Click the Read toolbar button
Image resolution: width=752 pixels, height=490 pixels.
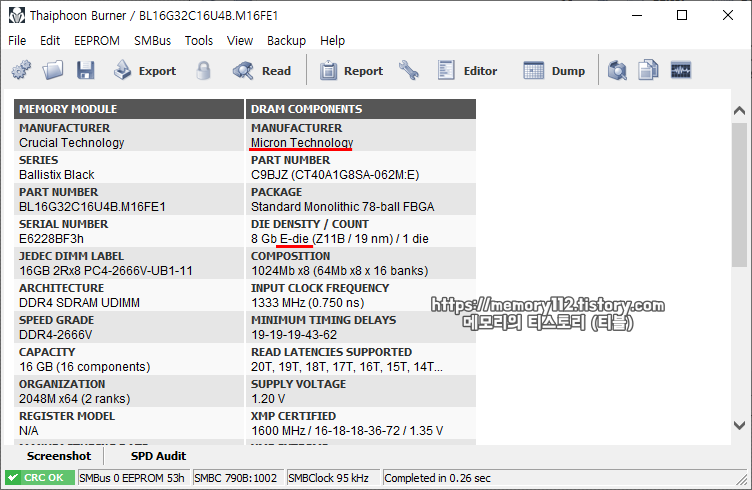click(x=262, y=70)
